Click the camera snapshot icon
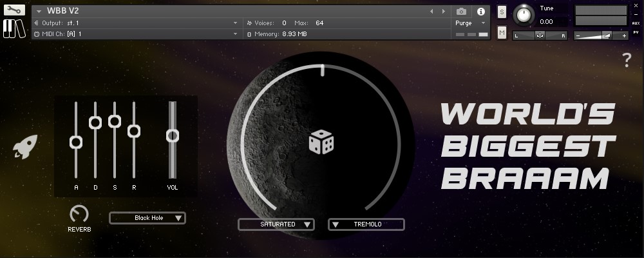 pyautogui.click(x=461, y=12)
